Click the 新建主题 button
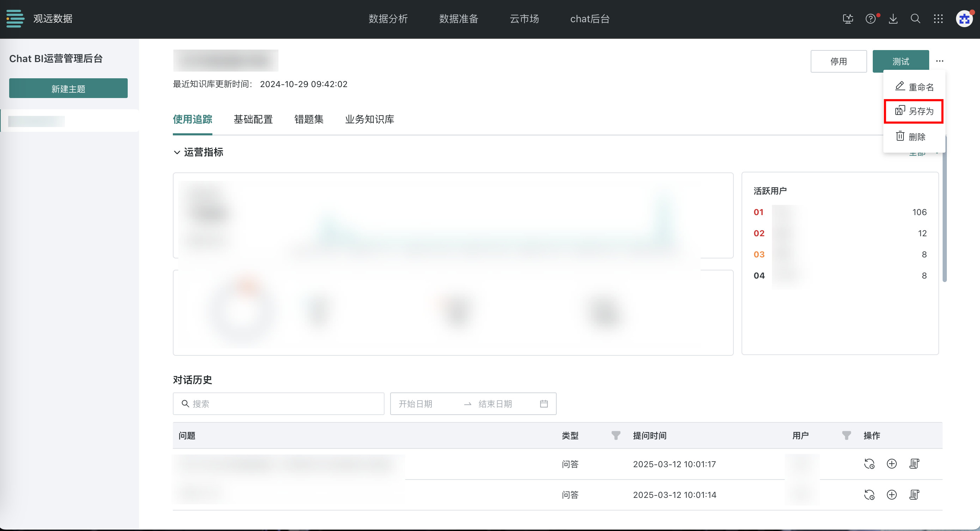Screen dimensions: 980x531 pos(68,88)
